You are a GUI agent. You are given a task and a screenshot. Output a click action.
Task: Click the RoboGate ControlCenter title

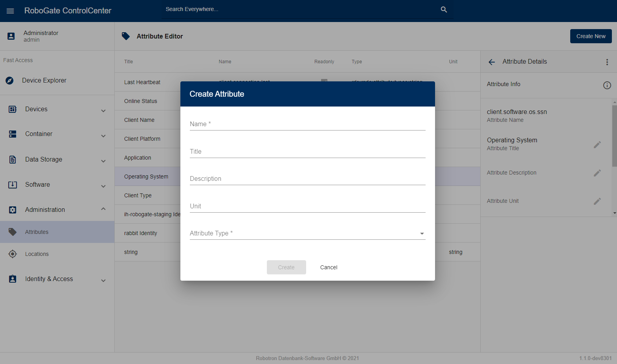click(x=68, y=11)
